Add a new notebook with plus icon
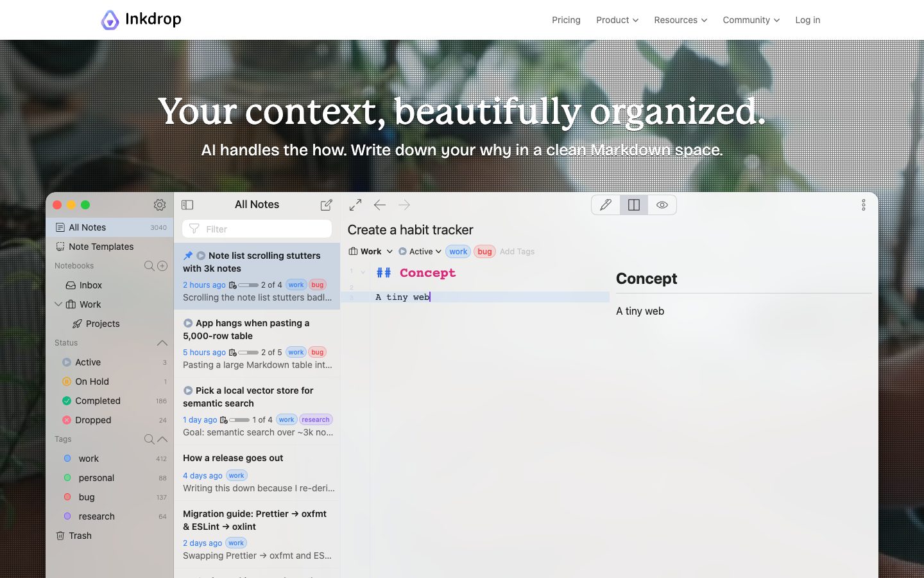 pos(162,266)
